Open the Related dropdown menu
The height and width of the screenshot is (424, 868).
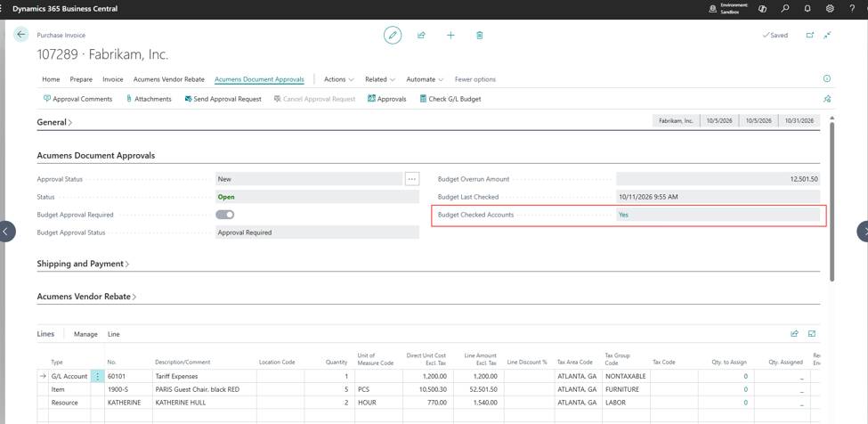click(x=380, y=79)
